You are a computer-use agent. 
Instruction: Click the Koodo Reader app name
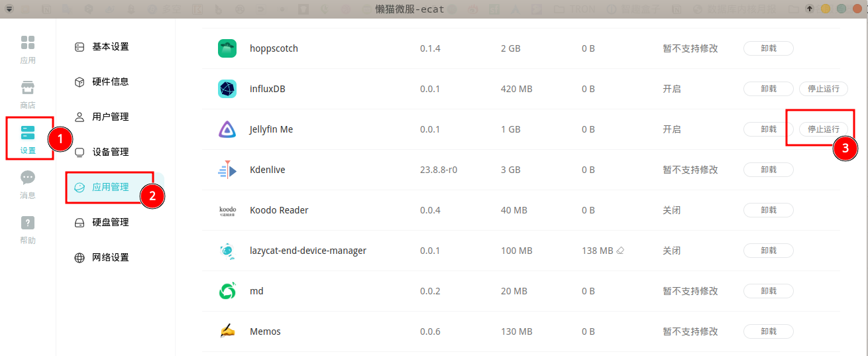pyautogui.click(x=279, y=210)
